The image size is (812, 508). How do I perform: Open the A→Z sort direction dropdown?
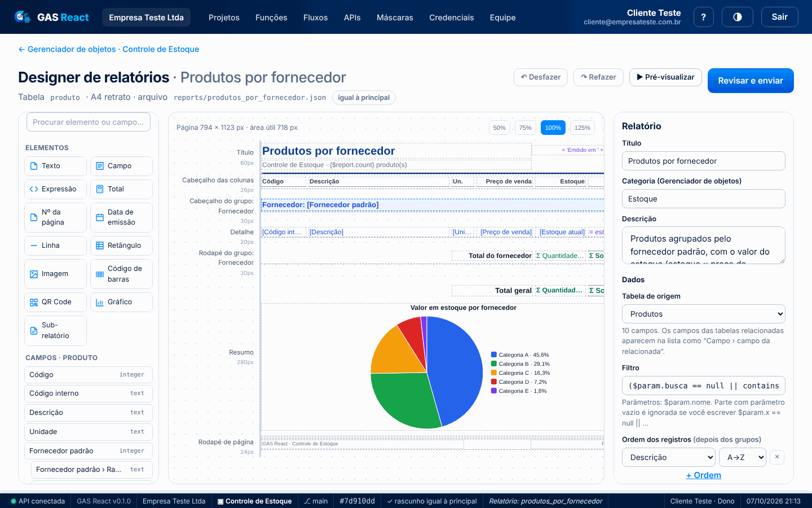(x=743, y=457)
